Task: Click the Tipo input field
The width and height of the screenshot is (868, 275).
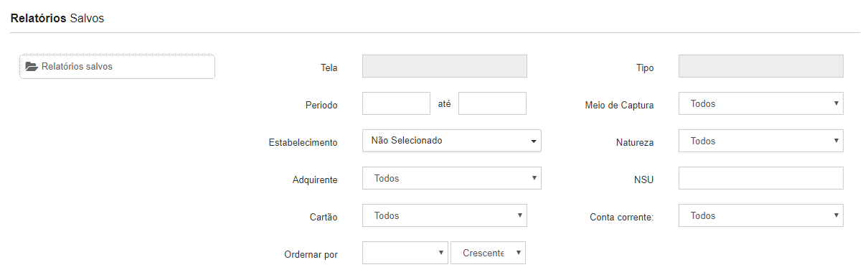Action: [760, 66]
